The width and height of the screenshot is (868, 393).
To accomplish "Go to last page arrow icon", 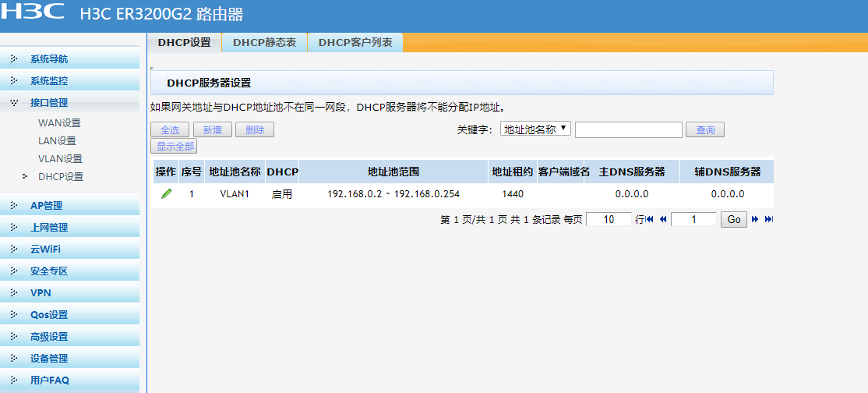I will 768,220.
